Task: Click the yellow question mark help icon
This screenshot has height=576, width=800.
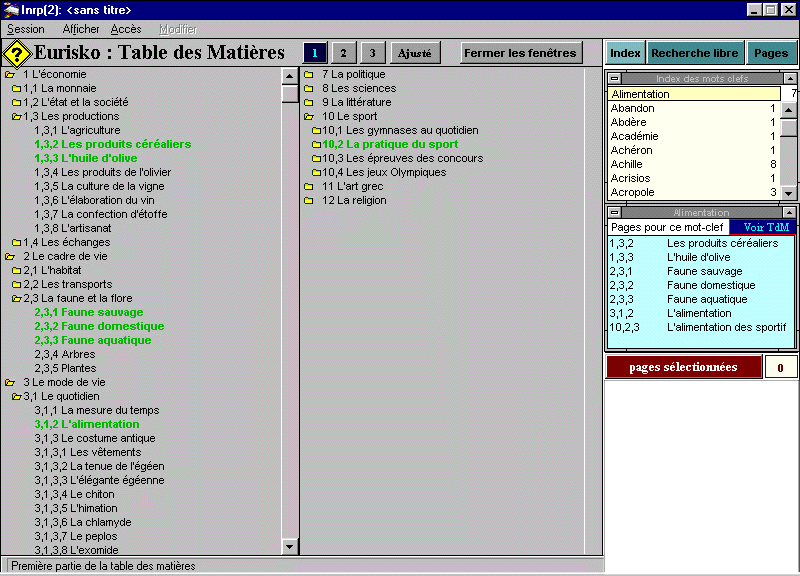Action: tap(17, 54)
